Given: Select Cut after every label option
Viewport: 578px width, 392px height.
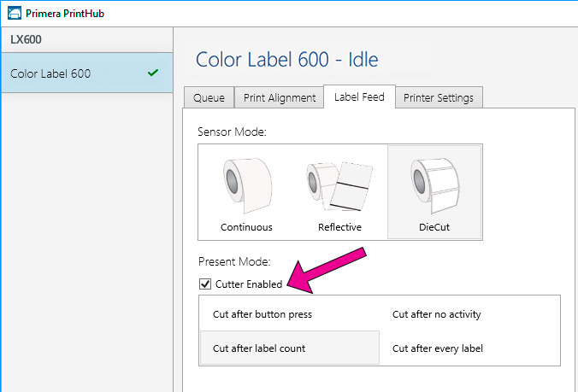Looking at the screenshot, I should (469, 348).
